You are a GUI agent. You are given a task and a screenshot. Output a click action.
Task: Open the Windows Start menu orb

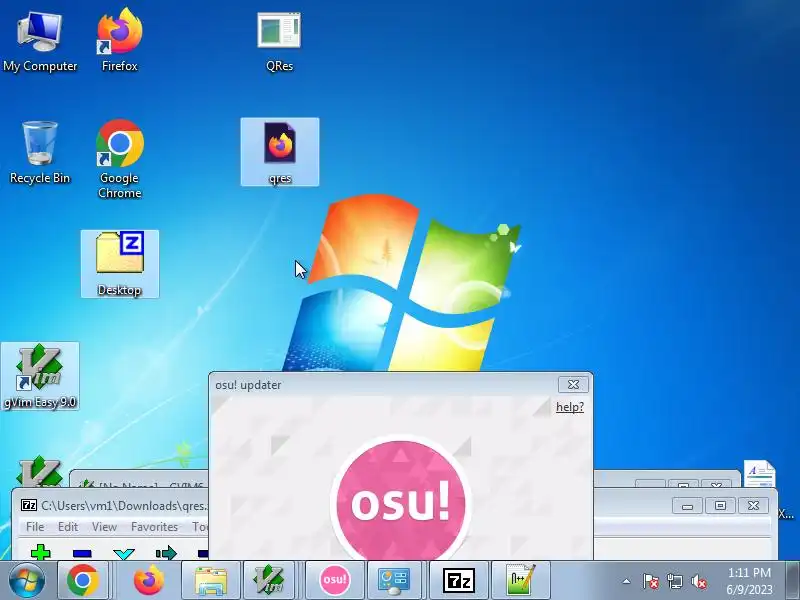click(x=26, y=580)
